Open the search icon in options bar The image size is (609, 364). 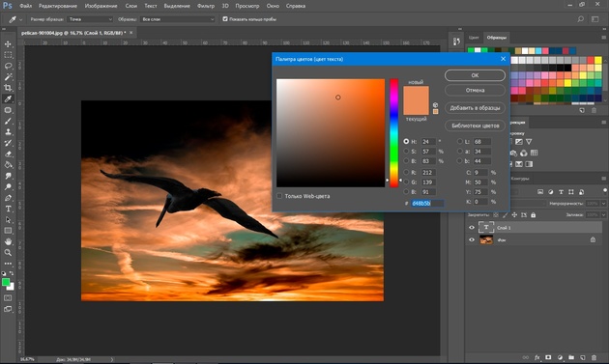[x=581, y=19]
